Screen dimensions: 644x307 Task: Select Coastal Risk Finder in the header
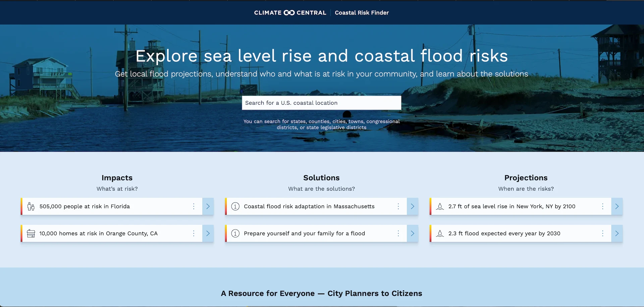tap(362, 12)
